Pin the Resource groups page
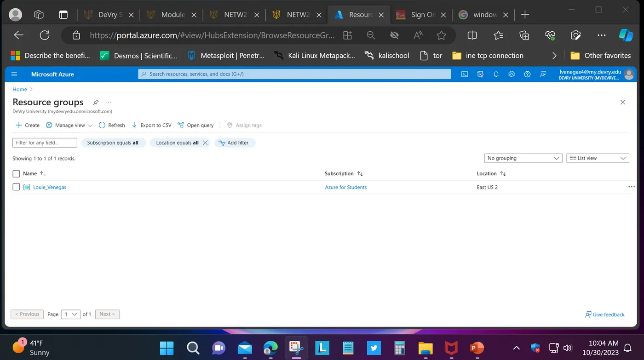The height and width of the screenshot is (360, 644). (x=96, y=102)
